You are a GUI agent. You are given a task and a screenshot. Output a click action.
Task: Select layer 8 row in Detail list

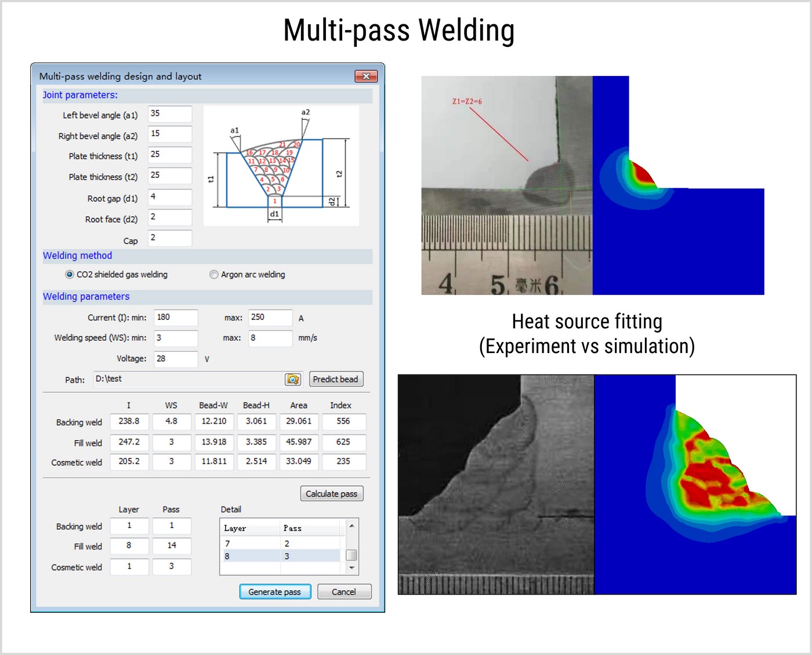coord(281,556)
